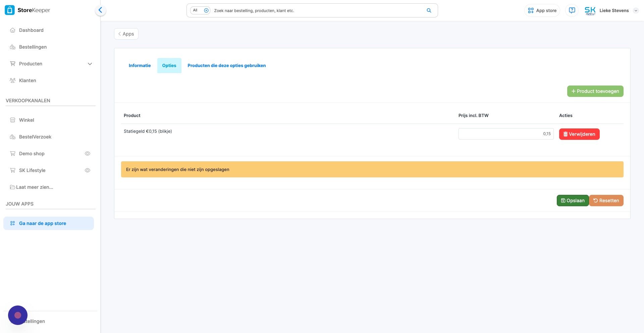Click the Acties column header
The height and width of the screenshot is (333, 644).
pos(566,116)
